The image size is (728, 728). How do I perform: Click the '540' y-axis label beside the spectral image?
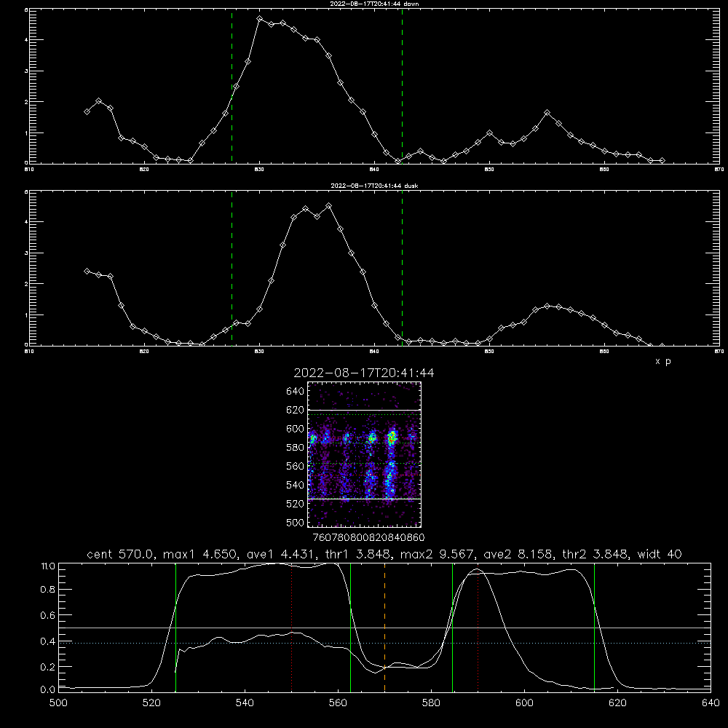[x=295, y=485]
